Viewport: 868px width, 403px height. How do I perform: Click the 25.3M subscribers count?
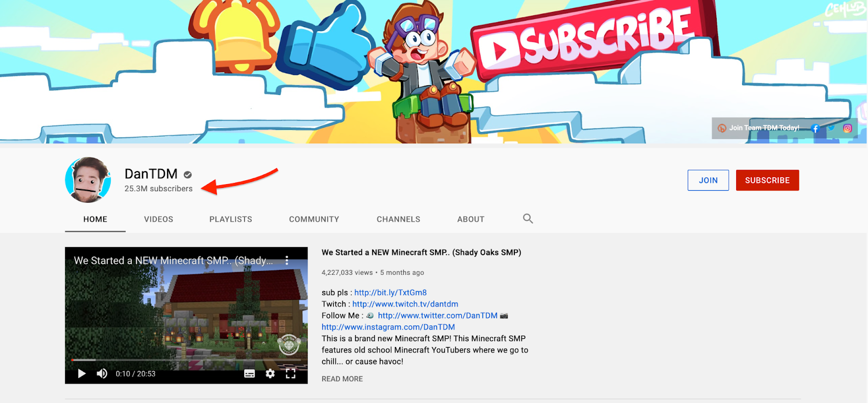tap(158, 188)
